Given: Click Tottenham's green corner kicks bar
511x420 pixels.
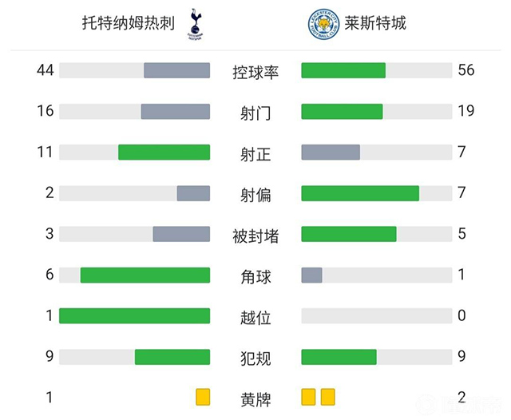Looking at the screenshot, I should 145,275.
